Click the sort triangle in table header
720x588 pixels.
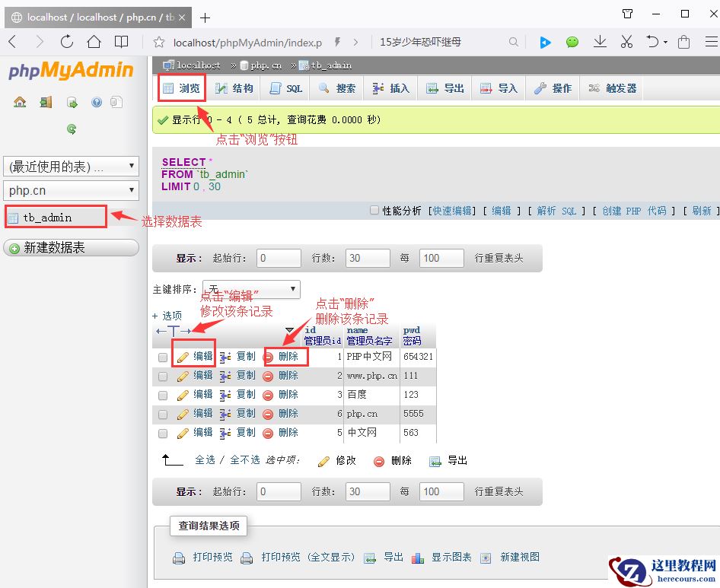[289, 330]
